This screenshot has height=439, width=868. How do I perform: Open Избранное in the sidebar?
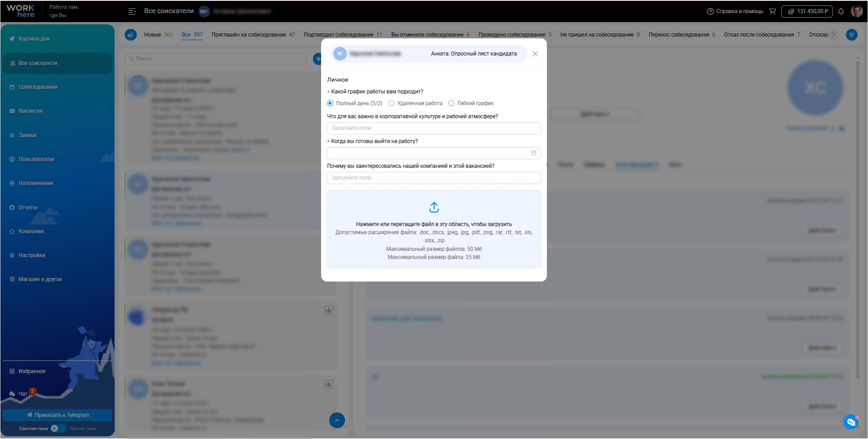click(57, 371)
